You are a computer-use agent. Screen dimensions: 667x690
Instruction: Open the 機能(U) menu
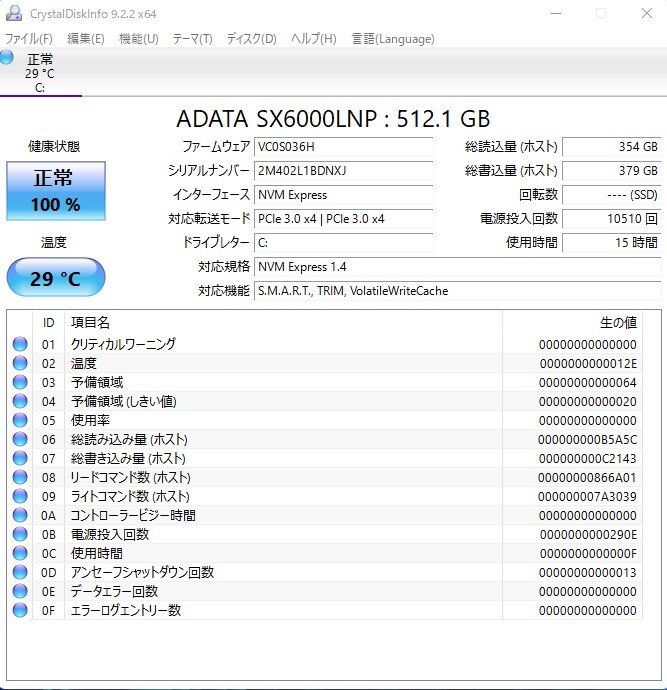tap(138, 39)
